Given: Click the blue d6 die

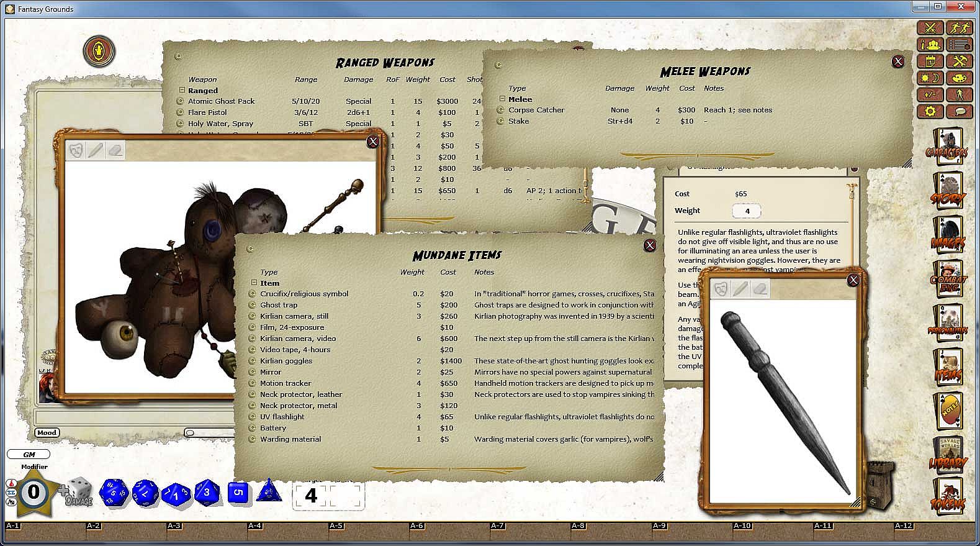Looking at the screenshot, I should click(238, 493).
